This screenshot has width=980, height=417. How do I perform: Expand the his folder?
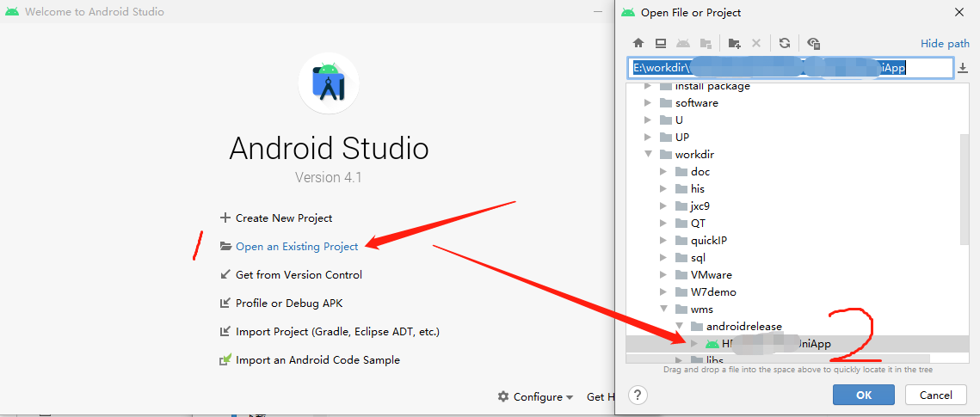(x=663, y=188)
